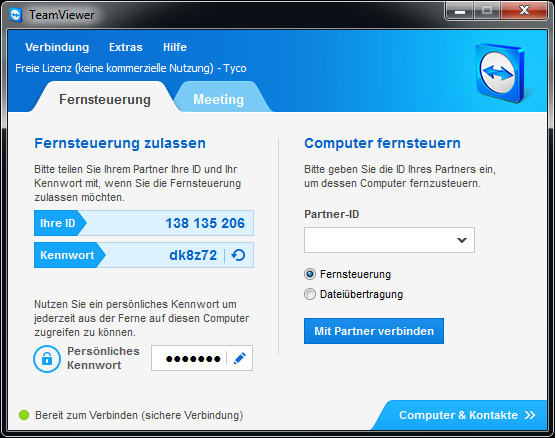Open the Hilfe menu
Image resolution: width=556 pixels, height=438 pixels.
175,47
